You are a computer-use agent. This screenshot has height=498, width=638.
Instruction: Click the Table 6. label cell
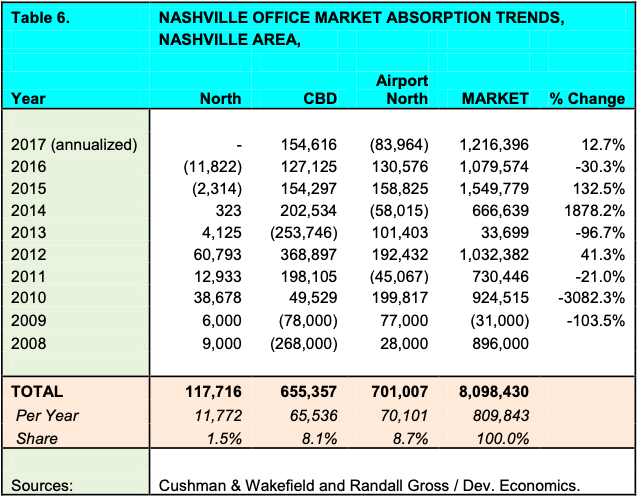click(41, 17)
